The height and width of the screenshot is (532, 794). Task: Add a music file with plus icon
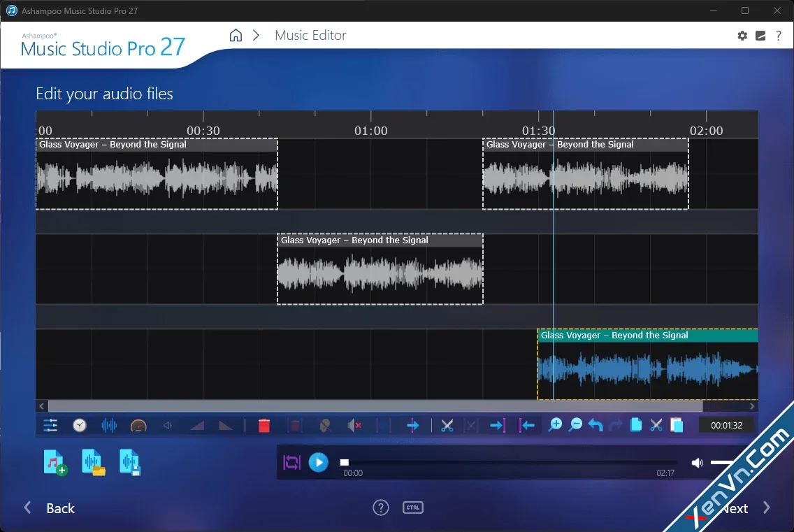(55, 463)
